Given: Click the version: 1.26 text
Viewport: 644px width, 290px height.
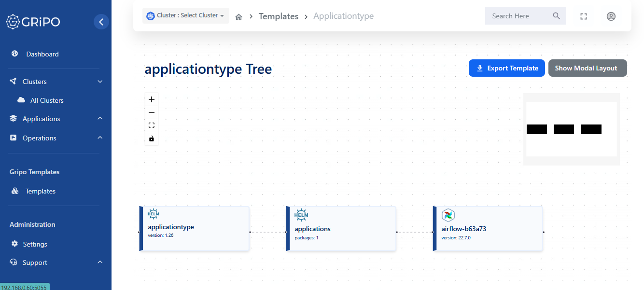Looking at the screenshot, I should click(x=160, y=235).
